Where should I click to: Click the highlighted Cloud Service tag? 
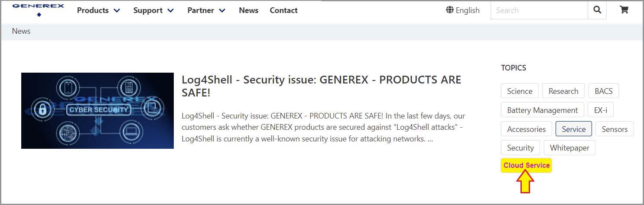(x=526, y=166)
